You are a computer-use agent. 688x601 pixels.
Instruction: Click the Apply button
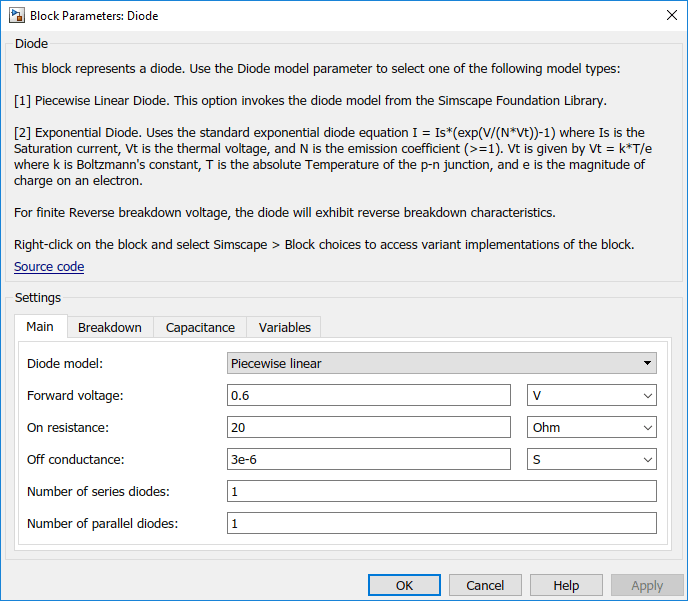pyautogui.click(x=647, y=585)
